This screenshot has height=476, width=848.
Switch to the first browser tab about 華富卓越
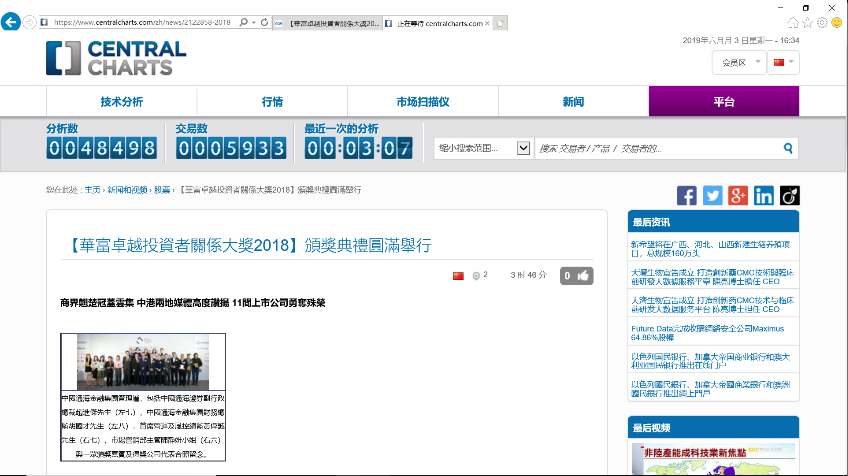327,23
